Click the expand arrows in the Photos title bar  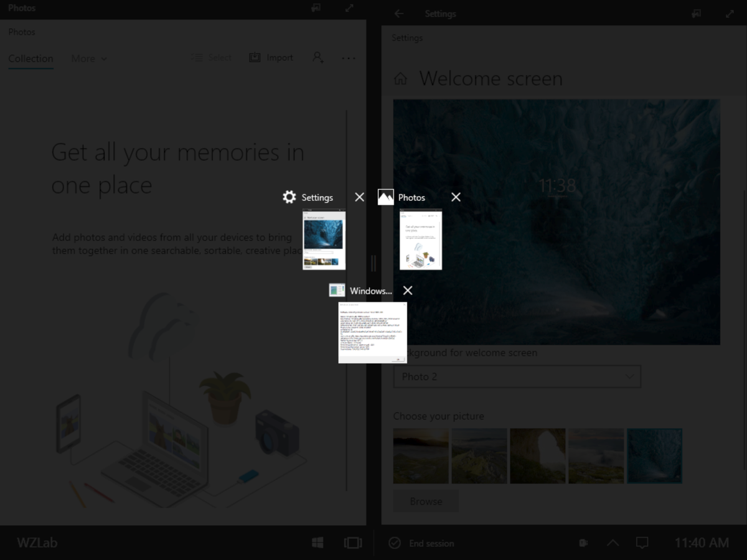coord(349,8)
